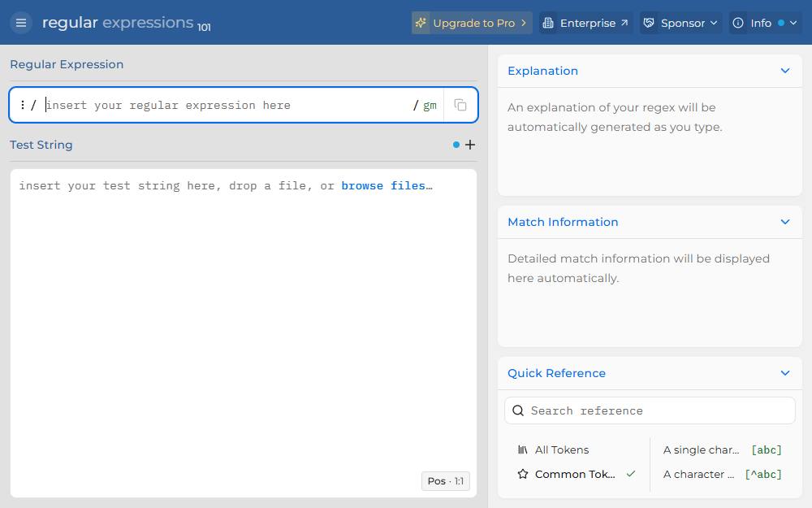
Task: Select the Common Tokens category
Action: pyautogui.click(x=577, y=475)
